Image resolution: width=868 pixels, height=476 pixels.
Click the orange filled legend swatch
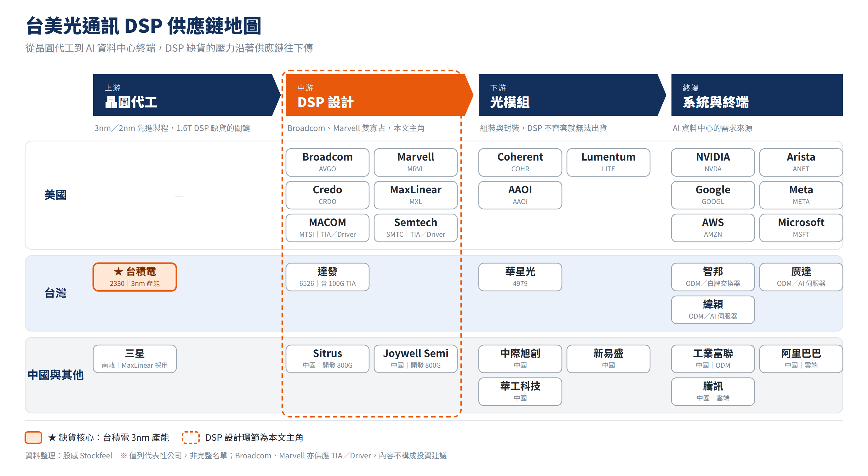pos(33,437)
